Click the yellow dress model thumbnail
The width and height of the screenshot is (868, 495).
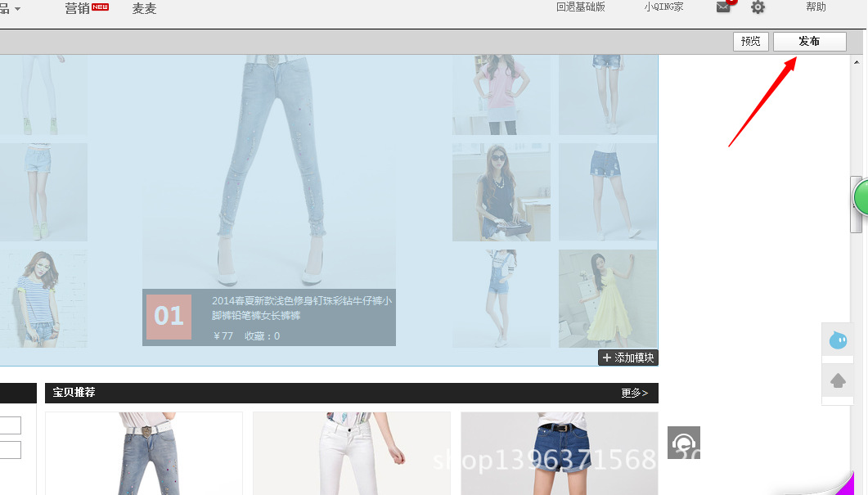coord(608,299)
